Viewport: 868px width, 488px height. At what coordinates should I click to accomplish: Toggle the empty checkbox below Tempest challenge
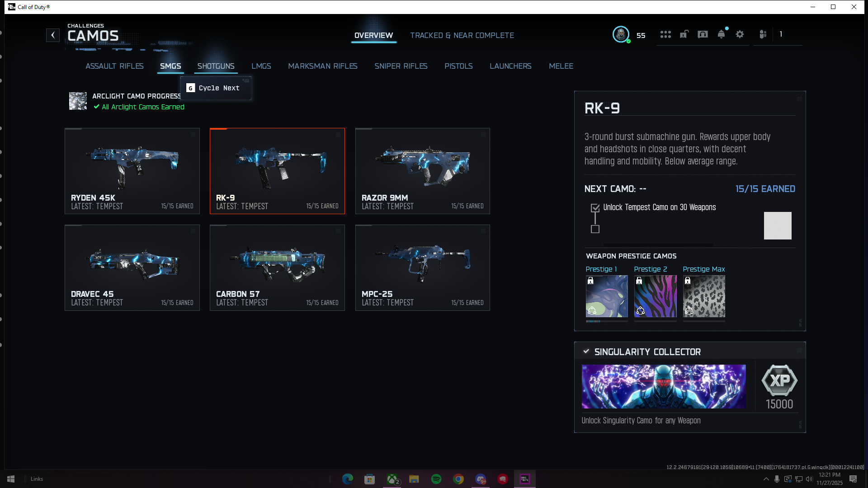click(x=595, y=229)
